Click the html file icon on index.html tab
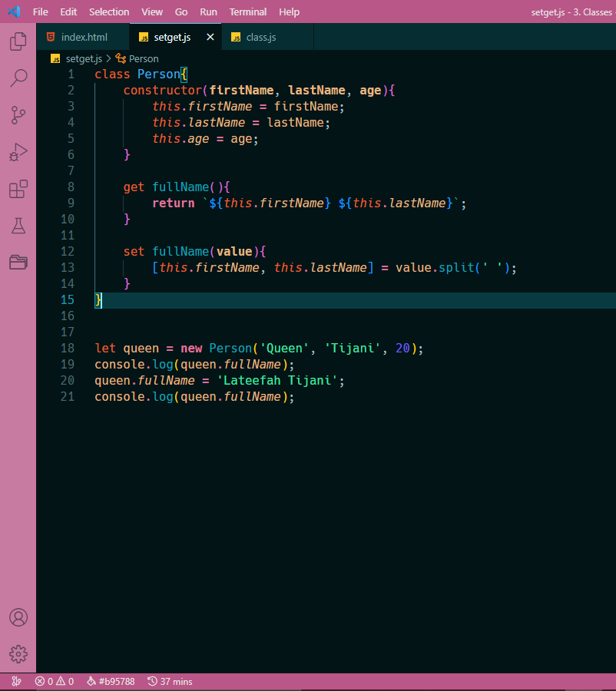This screenshot has width=616, height=691. 51,37
